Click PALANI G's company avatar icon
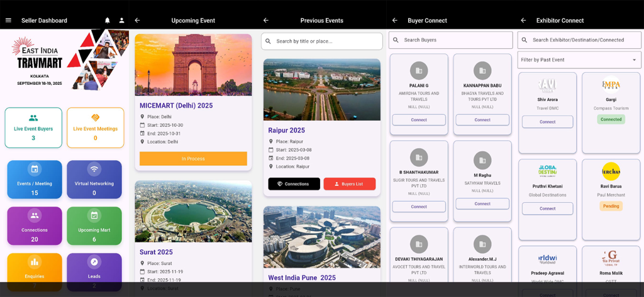The height and width of the screenshot is (297, 644). click(x=419, y=70)
